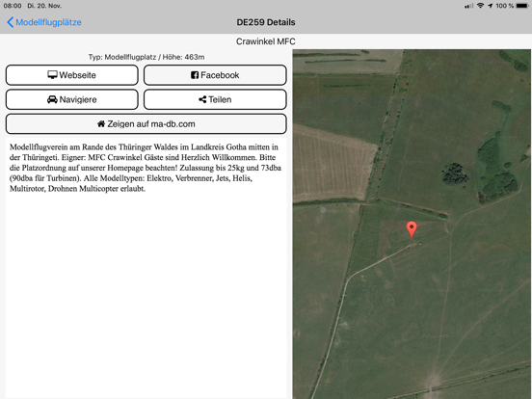Screen dimensions: 532x399
Task: Tap the location services arrow icon
Action: (491, 6)
